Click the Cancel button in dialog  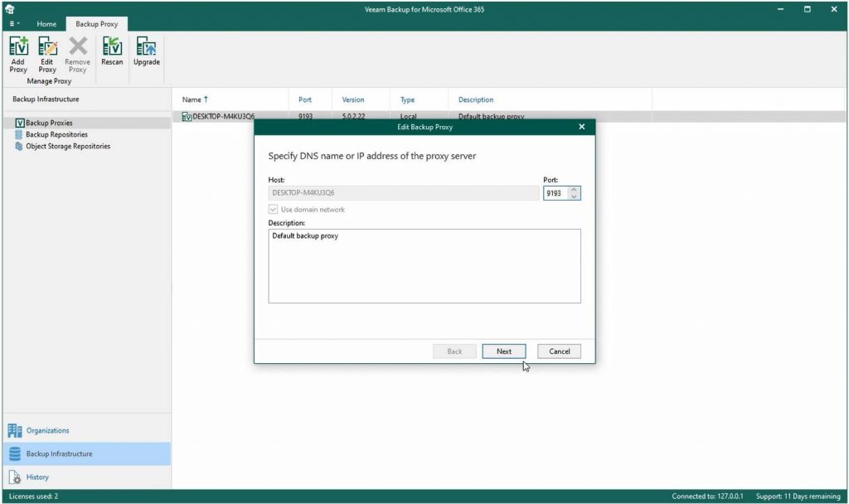[560, 351]
